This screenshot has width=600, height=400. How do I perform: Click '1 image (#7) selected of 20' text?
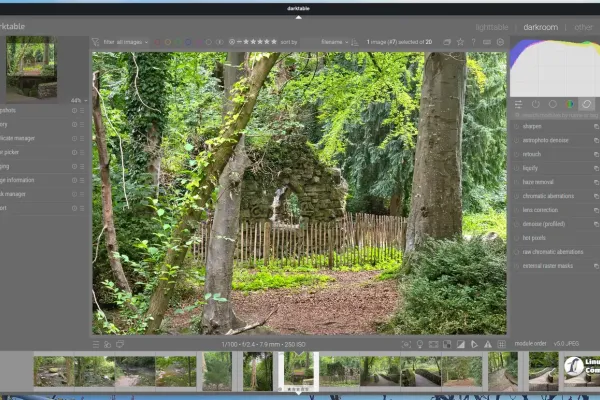(399, 42)
